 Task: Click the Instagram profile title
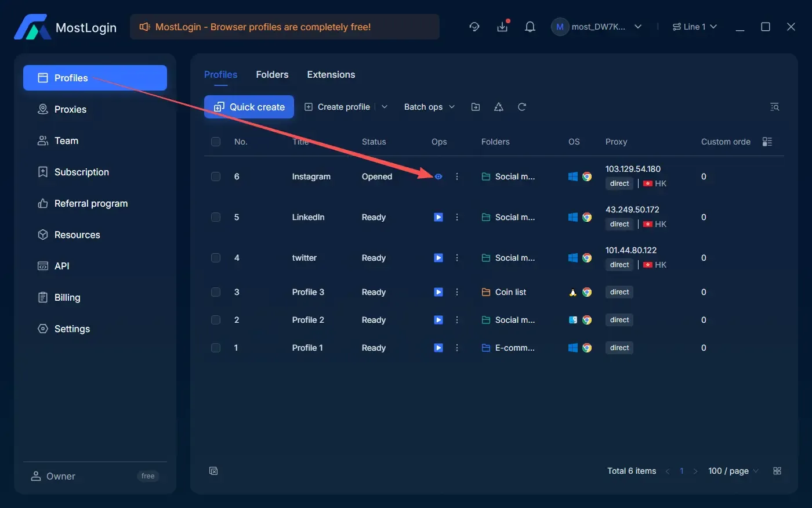[311, 176]
